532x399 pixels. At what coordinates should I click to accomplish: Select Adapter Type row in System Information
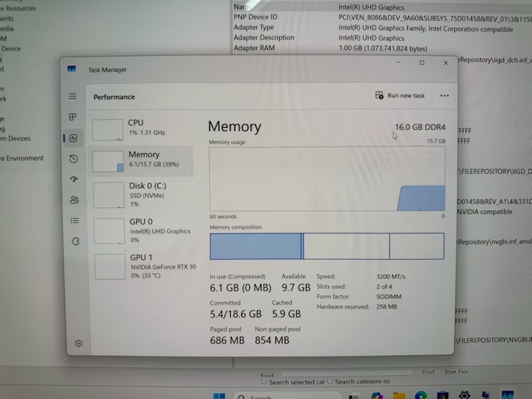382,28
